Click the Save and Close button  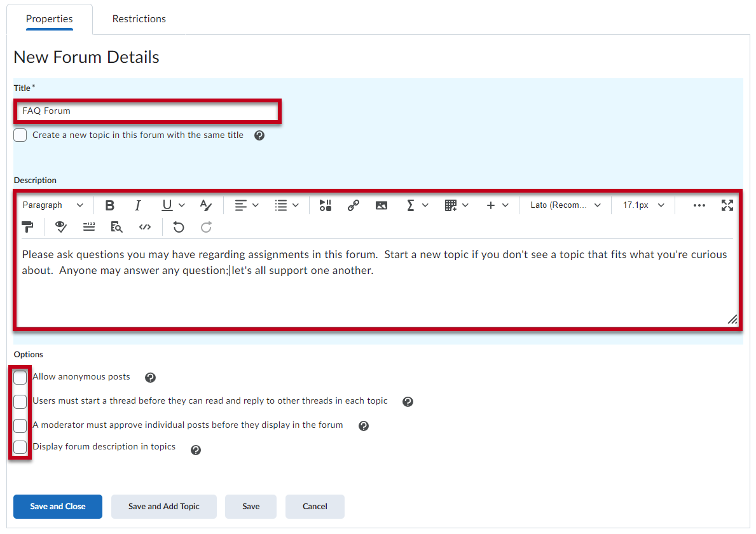coord(58,507)
